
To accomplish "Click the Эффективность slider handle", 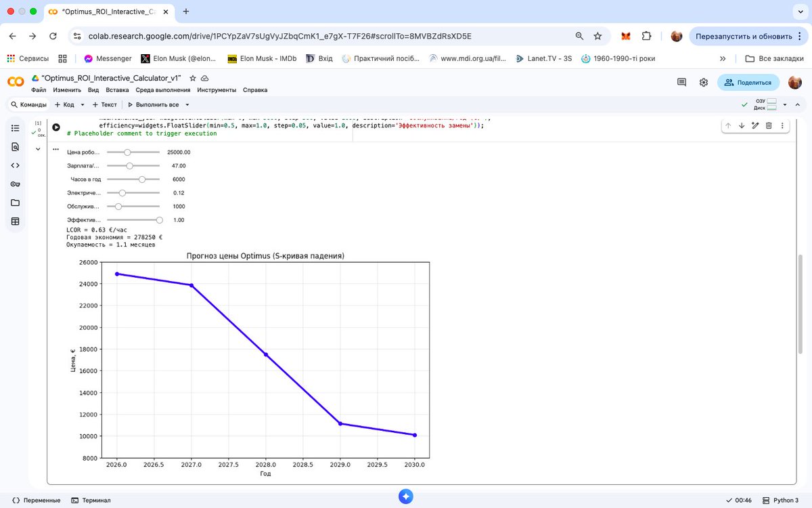I will click(160, 220).
